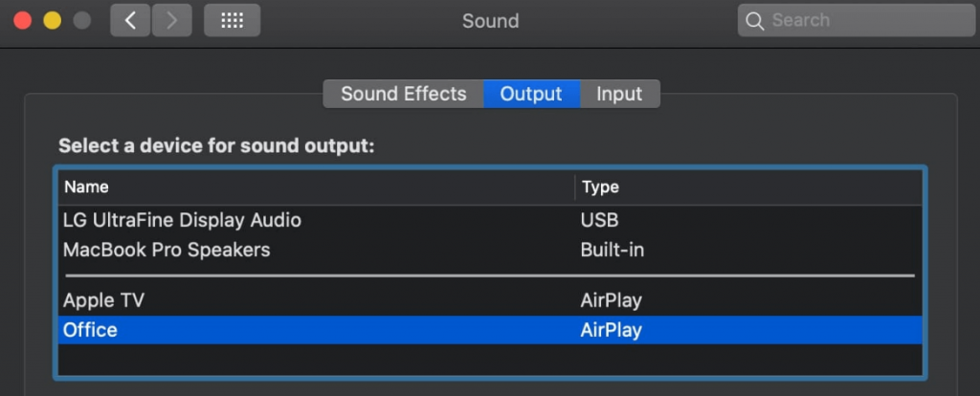Click the back navigation arrow
980x396 pixels.
pyautogui.click(x=130, y=20)
